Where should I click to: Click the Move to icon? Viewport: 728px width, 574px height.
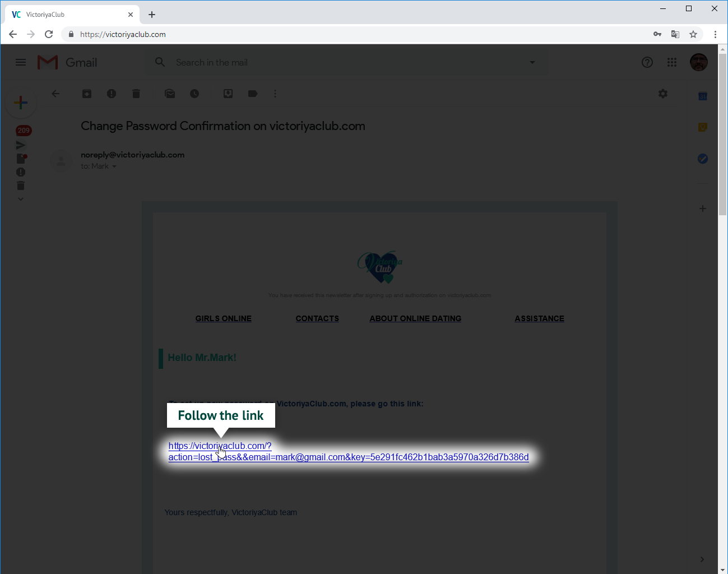tap(228, 94)
